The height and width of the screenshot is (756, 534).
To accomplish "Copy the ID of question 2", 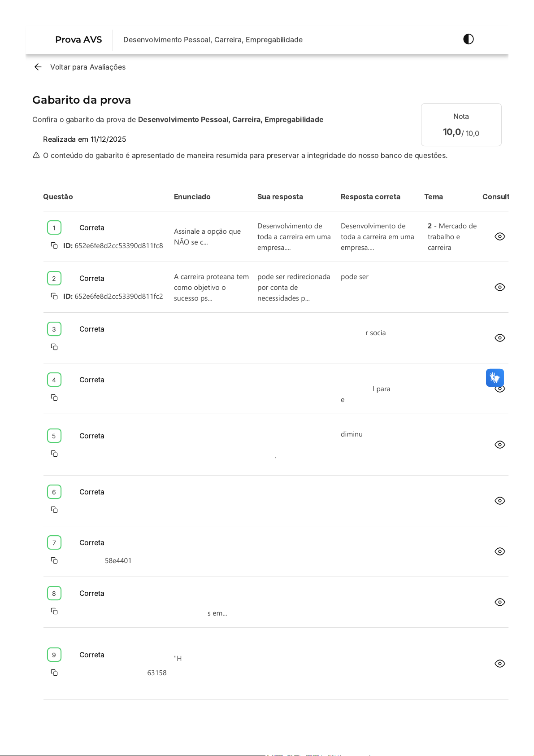I will tap(54, 296).
